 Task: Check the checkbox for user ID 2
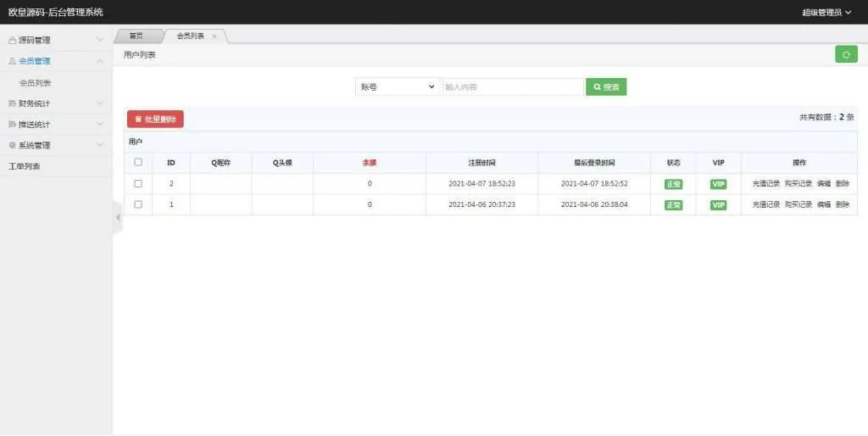click(x=138, y=183)
